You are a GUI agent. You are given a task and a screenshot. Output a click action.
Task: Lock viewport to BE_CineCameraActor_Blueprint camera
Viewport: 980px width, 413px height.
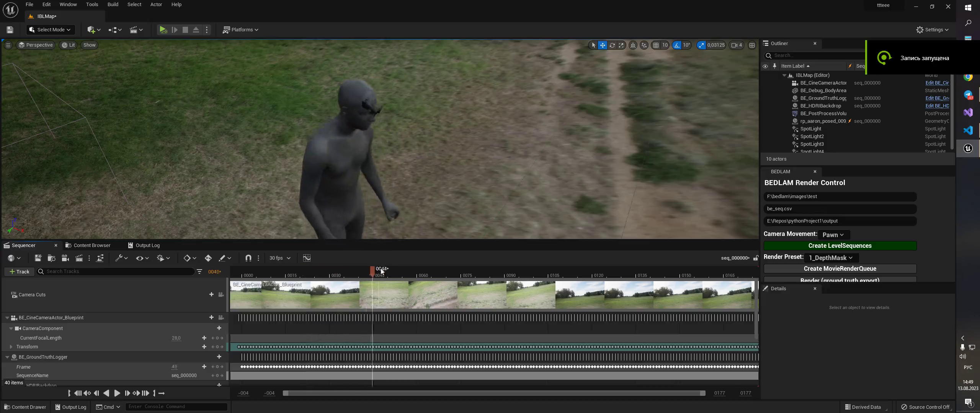pyautogui.click(x=221, y=318)
